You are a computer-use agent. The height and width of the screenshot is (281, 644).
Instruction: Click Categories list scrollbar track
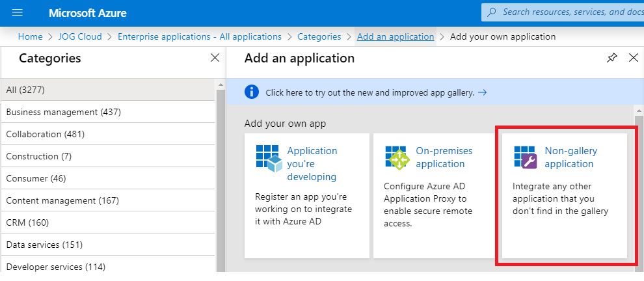point(221,181)
